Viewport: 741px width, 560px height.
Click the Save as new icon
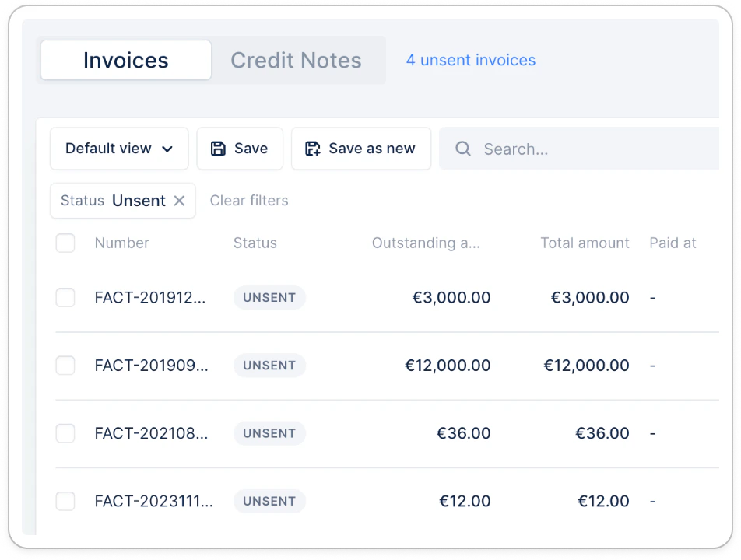pyautogui.click(x=312, y=149)
